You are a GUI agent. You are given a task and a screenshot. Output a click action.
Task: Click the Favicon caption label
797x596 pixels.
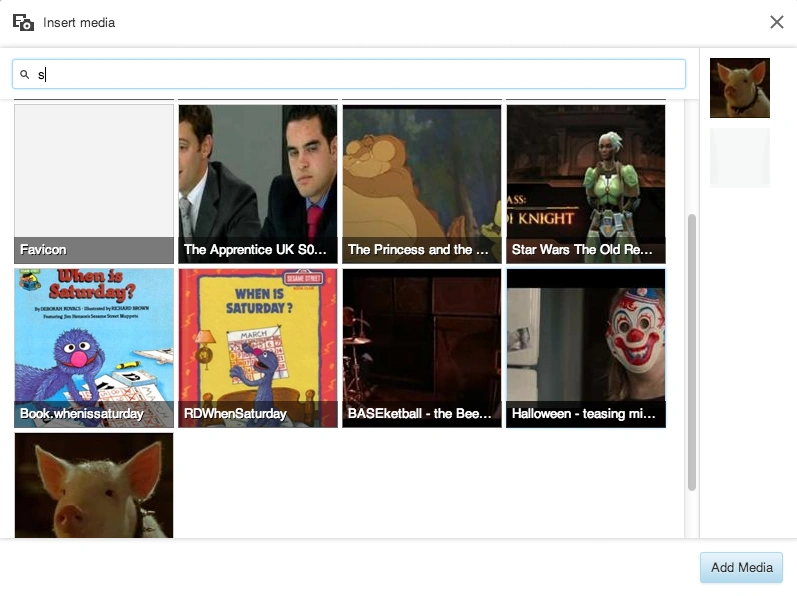pyautogui.click(x=43, y=250)
